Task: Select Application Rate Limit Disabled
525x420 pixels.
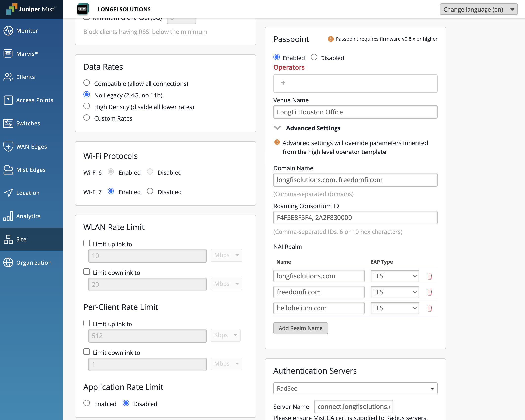Action: coord(126,403)
